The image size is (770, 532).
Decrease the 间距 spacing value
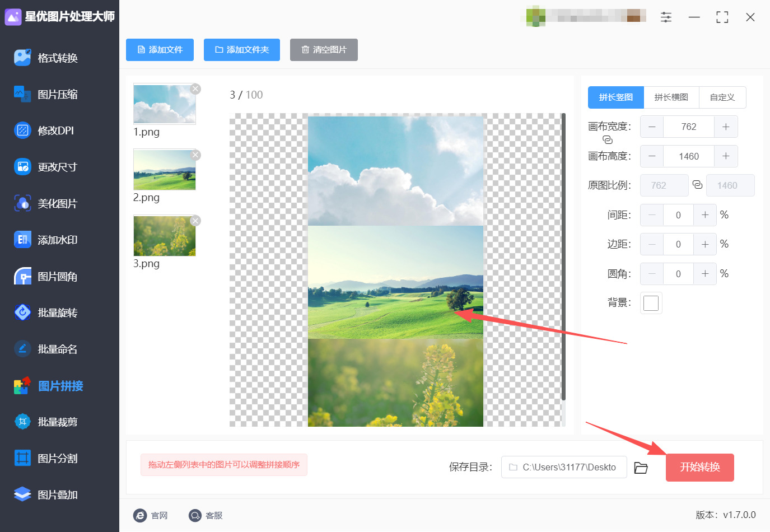[x=652, y=215]
